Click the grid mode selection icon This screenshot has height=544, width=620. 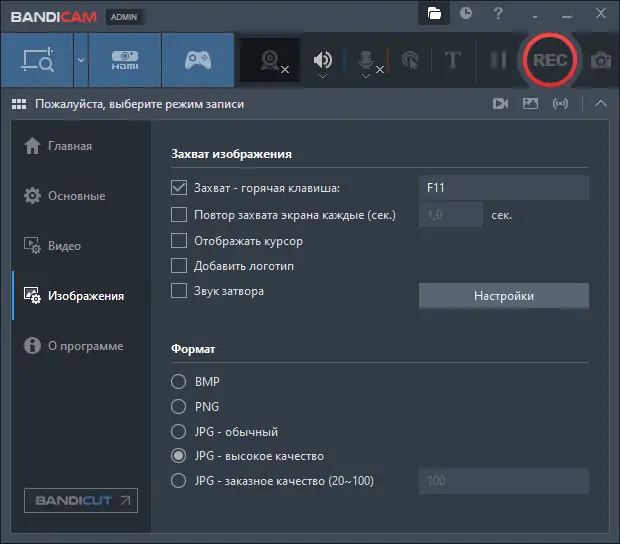pyautogui.click(x=19, y=104)
